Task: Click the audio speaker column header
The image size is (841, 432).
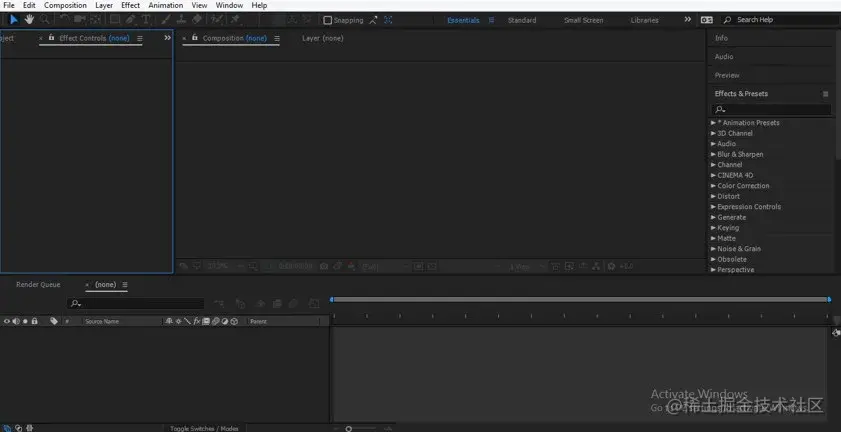Action: point(16,321)
